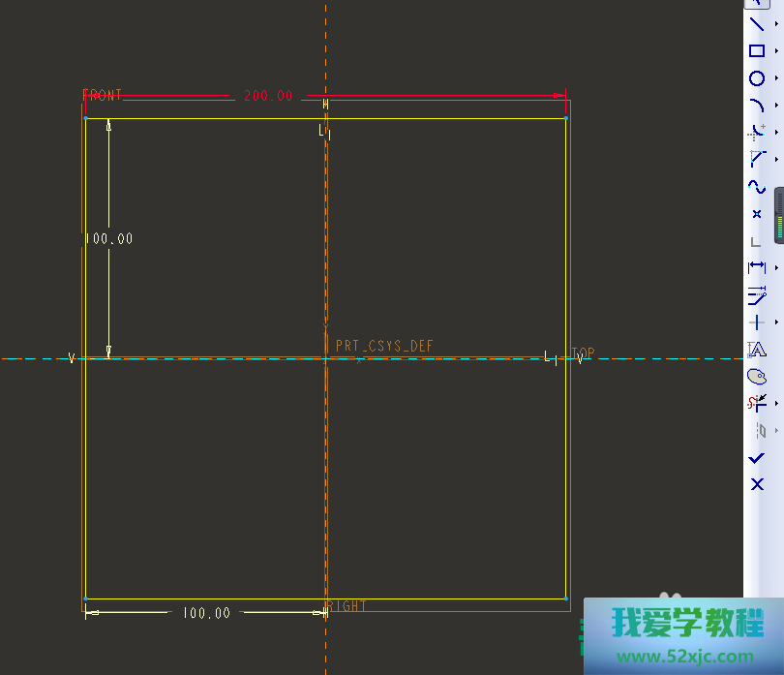Expand the Line tool flyout arrow
The image size is (784, 675).
coord(776,24)
